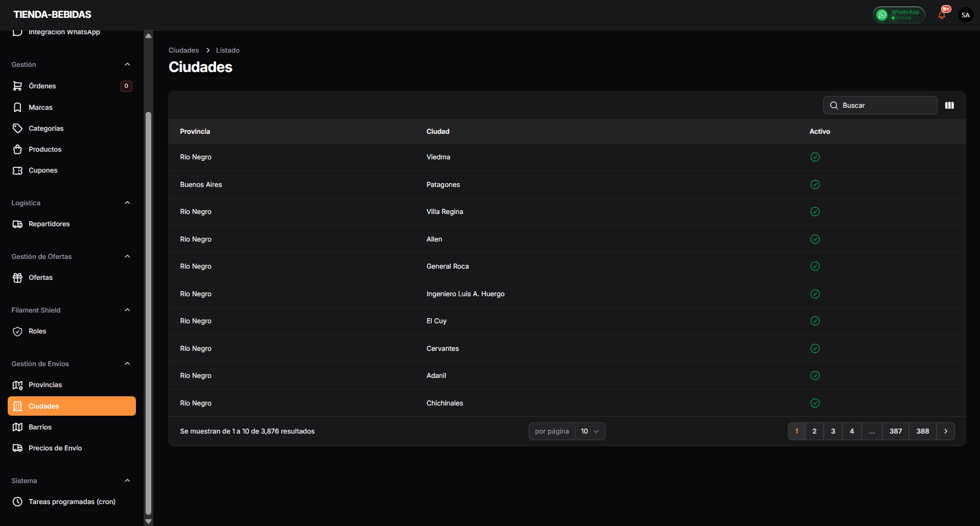Image resolution: width=980 pixels, height=526 pixels.
Task: Collapse the Gestión sidebar group
Action: pos(127,64)
